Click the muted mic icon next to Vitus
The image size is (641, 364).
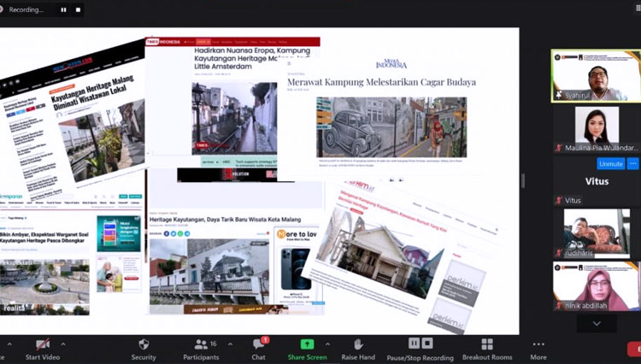coord(559,200)
